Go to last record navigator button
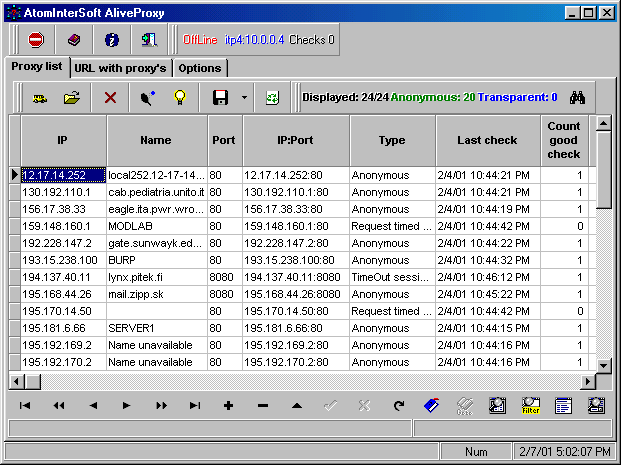Viewport: 621px width, 465px height. [x=194, y=405]
